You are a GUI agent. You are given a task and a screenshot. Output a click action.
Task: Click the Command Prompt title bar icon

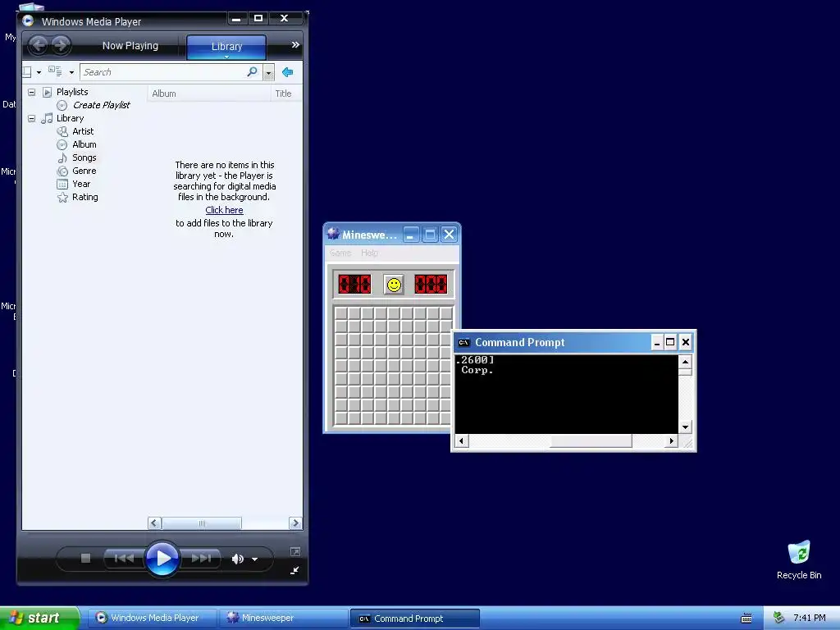[x=464, y=342]
